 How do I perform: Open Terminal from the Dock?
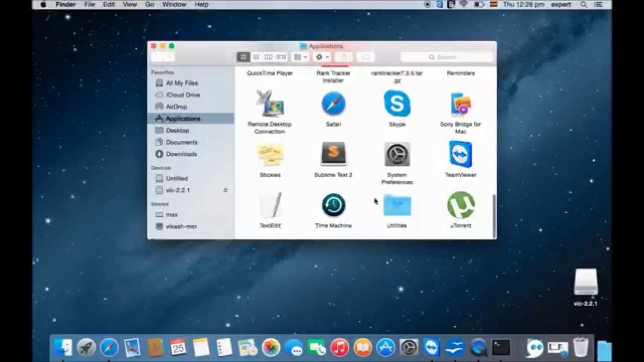501,347
